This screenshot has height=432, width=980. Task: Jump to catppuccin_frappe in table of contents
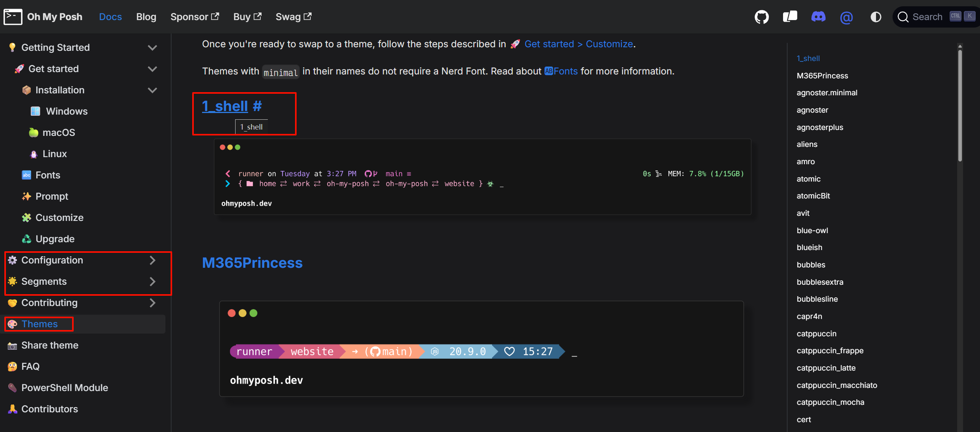pos(830,350)
